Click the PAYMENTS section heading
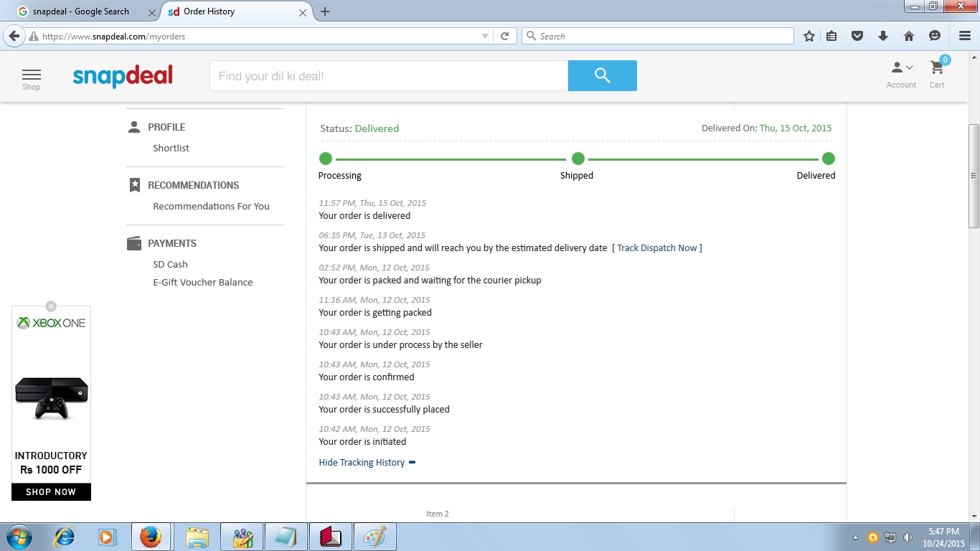This screenshot has width=980, height=551. tap(172, 243)
